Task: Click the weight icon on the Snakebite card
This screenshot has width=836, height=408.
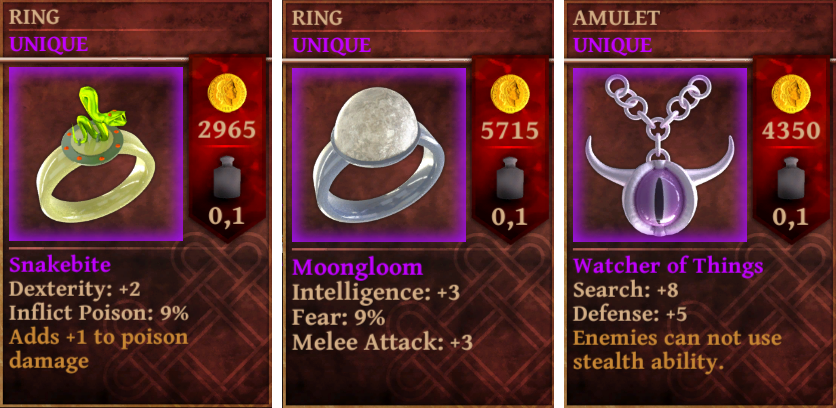Action: [x=228, y=178]
